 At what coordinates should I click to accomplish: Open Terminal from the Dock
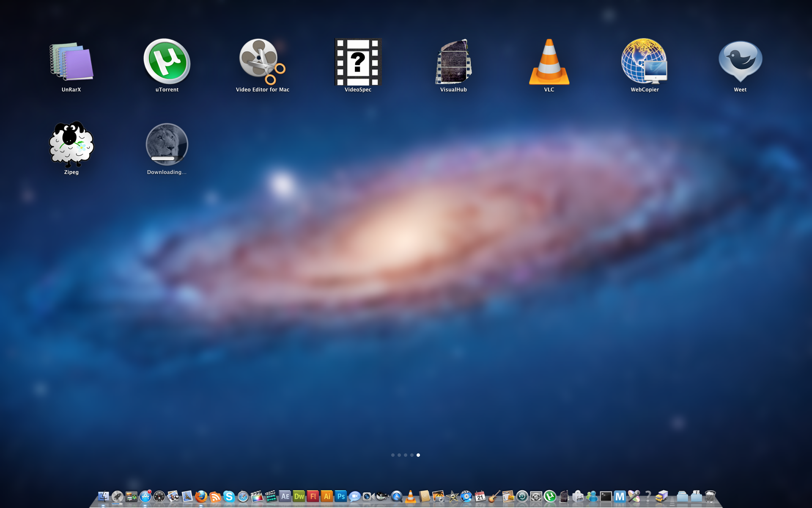tap(606, 496)
